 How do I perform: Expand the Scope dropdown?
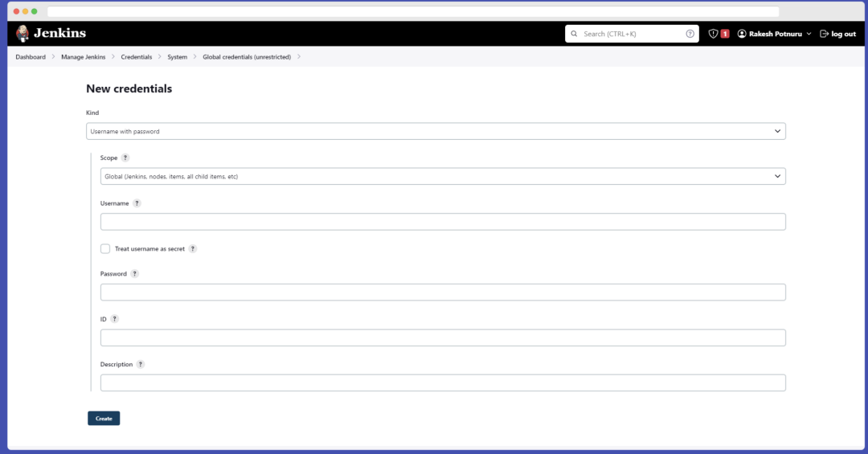tap(443, 176)
